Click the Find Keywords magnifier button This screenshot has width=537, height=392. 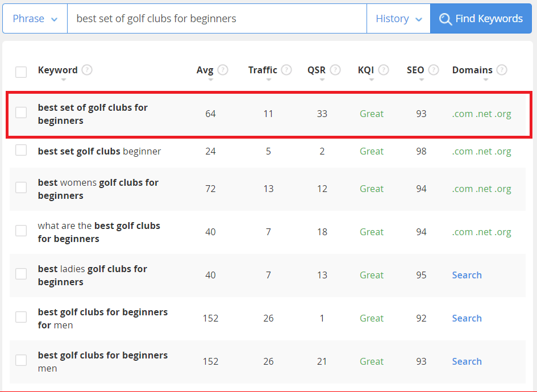pyautogui.click(x=481, y=19)
